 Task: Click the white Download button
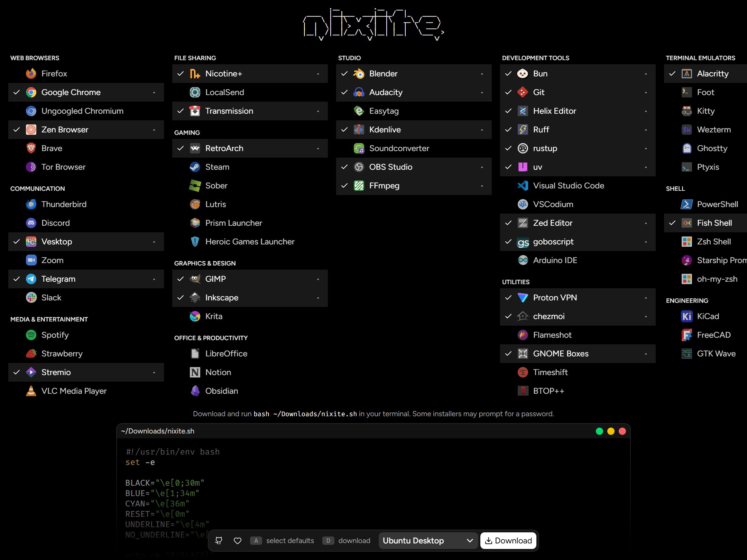click(x=508, y=541)
